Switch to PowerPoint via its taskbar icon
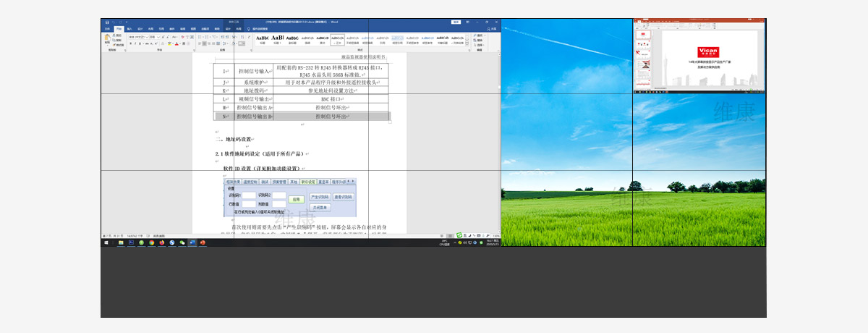This screenshot has height=333, width=868. (203, 243)
